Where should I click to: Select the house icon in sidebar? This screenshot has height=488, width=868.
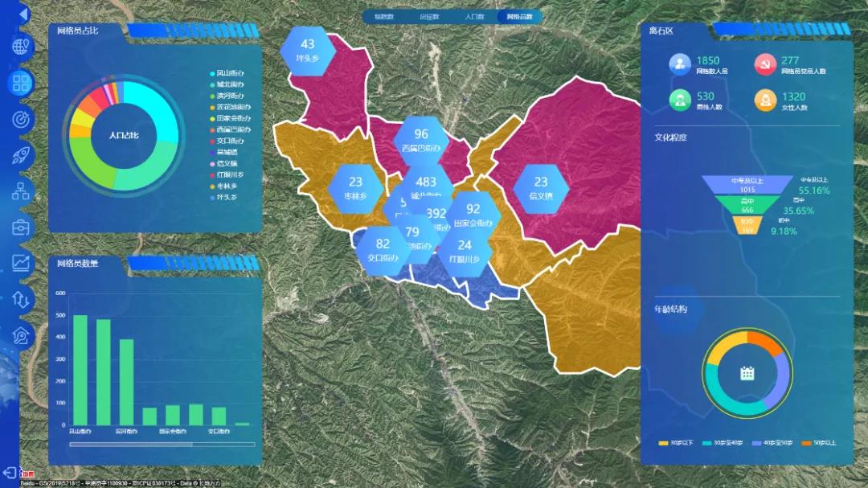[x=22, y=334]
